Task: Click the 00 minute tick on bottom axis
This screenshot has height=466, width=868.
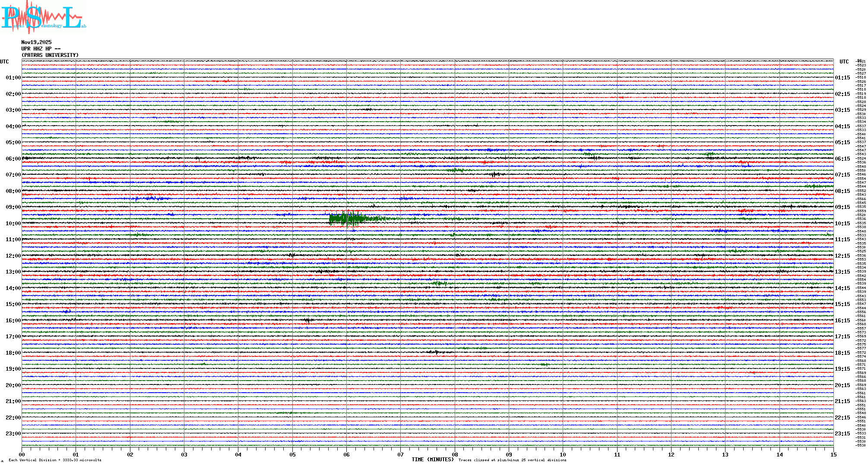Action: (x=22, y=455)
